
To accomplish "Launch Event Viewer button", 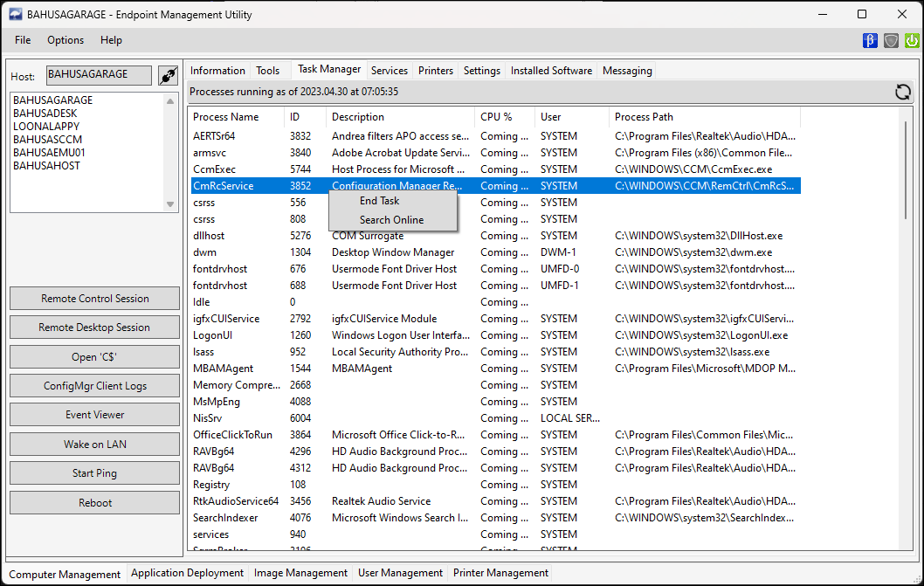I will tap(95, 415).
